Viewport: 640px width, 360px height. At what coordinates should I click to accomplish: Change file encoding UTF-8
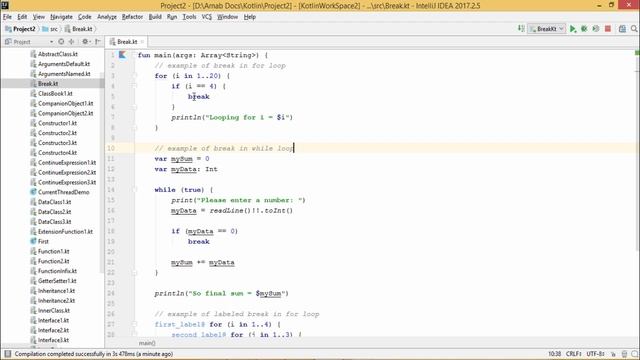[596, 354]
